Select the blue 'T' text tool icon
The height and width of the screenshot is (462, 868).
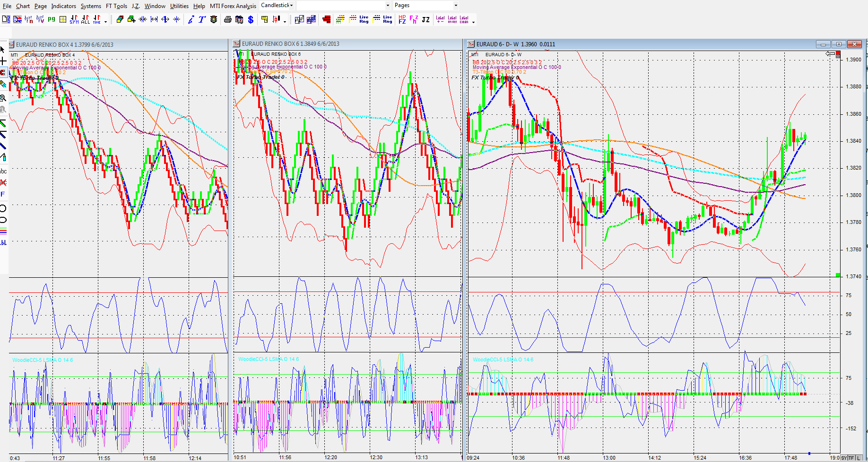click(x=202, y=19)
